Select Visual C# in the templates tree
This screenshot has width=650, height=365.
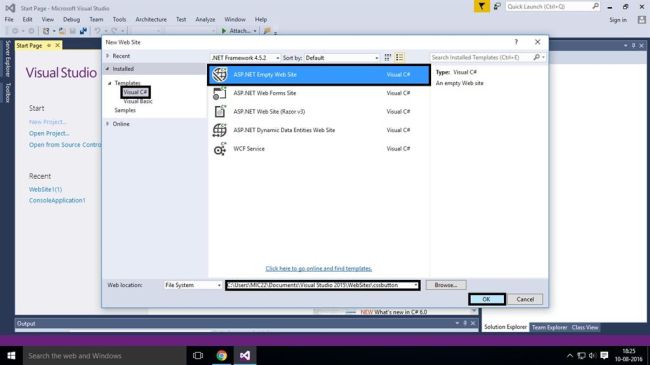tap(135, 92)
